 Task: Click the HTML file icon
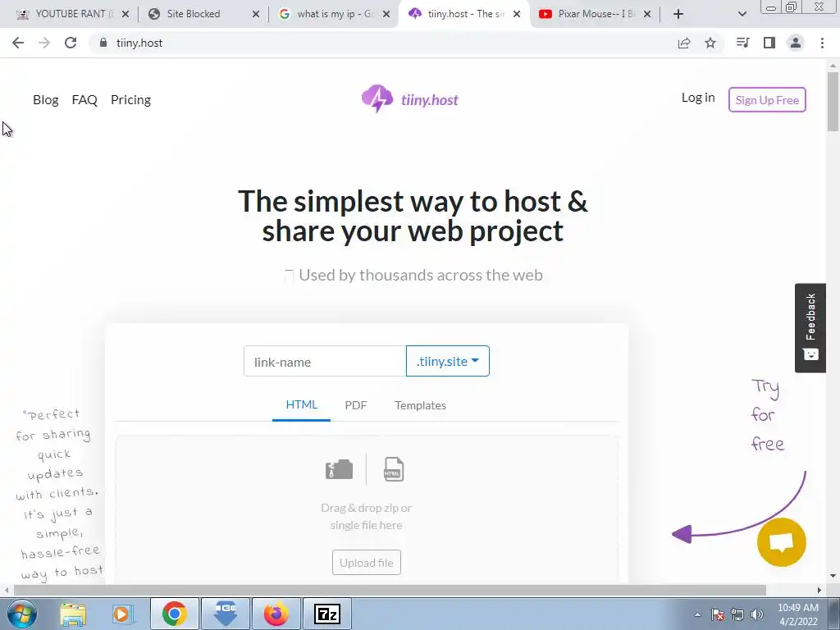click(393, 469)
